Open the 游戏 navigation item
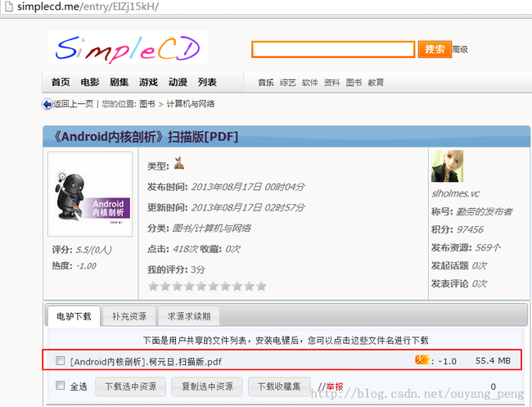 click(149, 82)
